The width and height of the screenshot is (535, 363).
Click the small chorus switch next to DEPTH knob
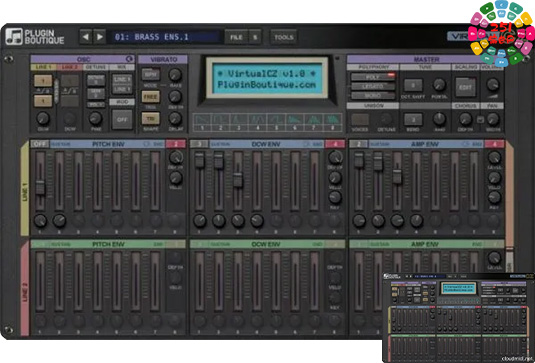[480, 119]
